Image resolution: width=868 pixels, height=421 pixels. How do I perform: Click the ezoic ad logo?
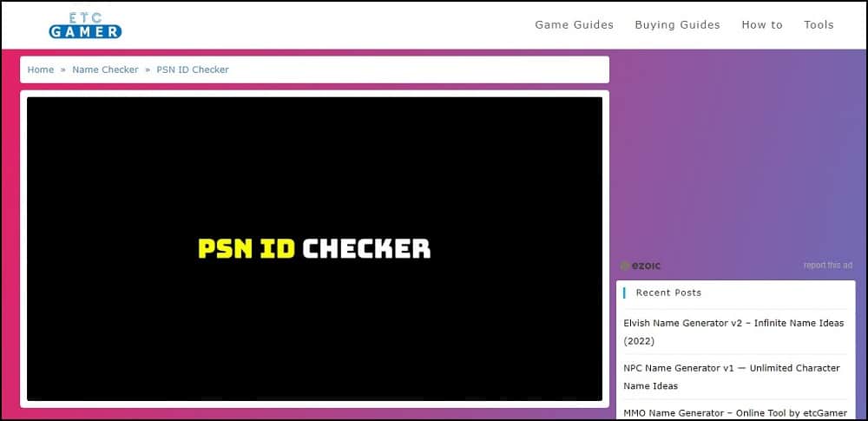point(641,266)
